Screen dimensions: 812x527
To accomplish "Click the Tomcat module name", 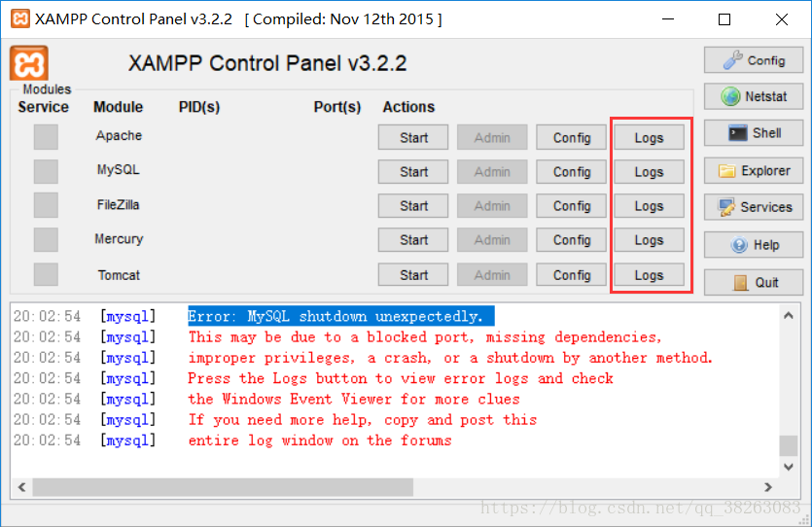I will 119,275.
